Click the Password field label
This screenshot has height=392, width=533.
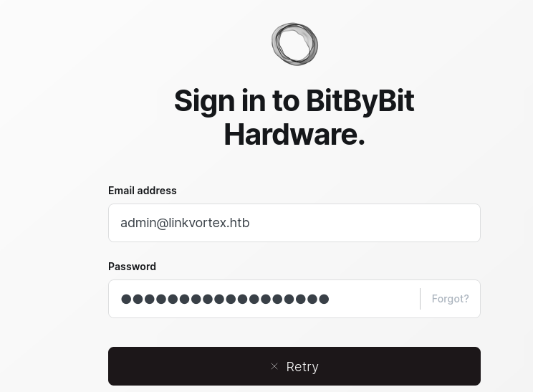pyautogui.click(x=133, y=266)
